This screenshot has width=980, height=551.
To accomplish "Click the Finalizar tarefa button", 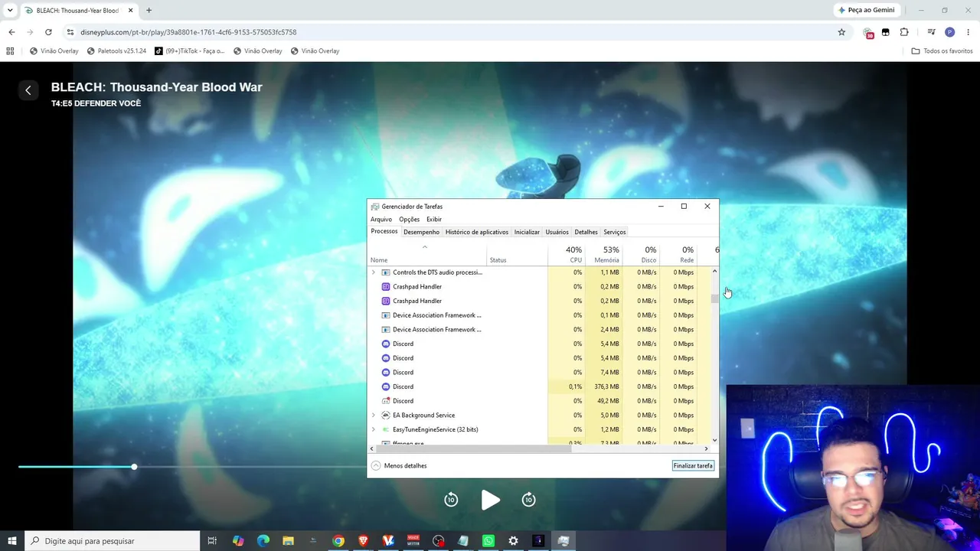I will point(693,465).
